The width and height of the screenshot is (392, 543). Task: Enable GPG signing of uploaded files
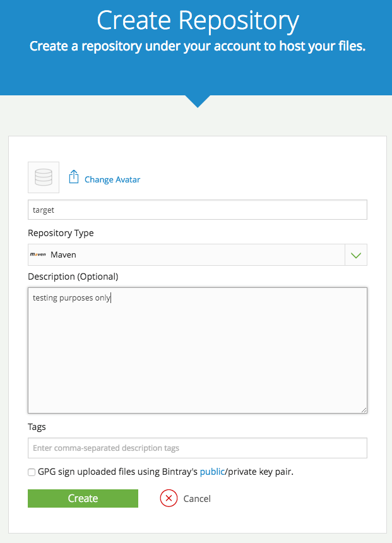[x=31, y=472]
